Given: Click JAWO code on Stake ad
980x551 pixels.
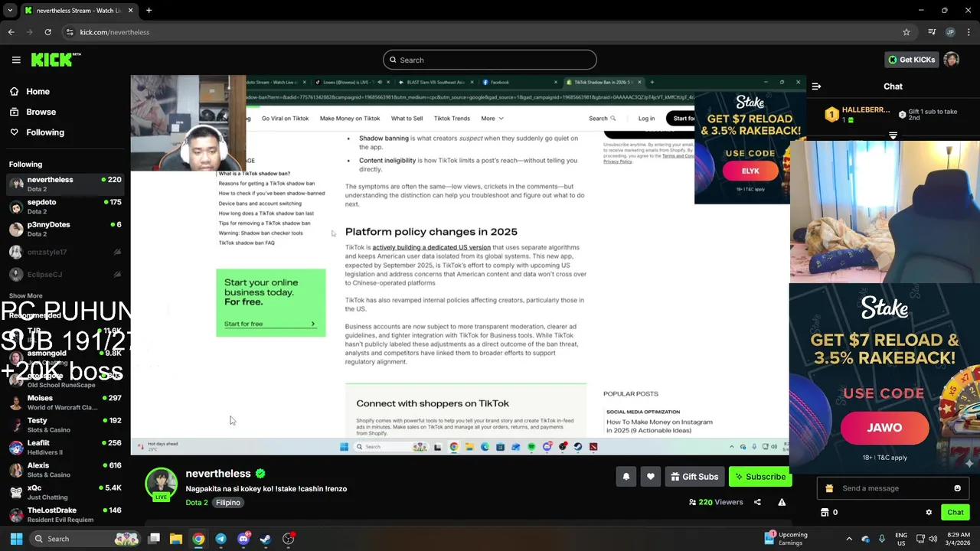Looking at the screenshot, I should coord(884,428).
